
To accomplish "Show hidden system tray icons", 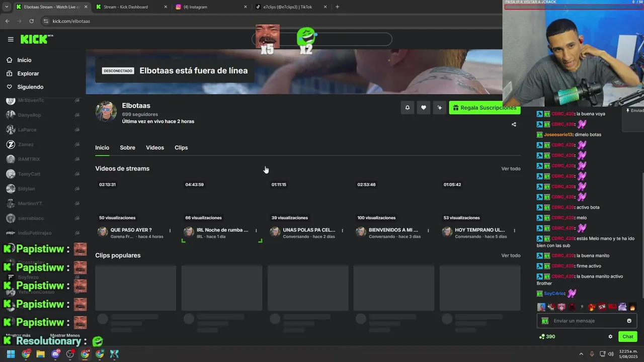I will (581, 354).
